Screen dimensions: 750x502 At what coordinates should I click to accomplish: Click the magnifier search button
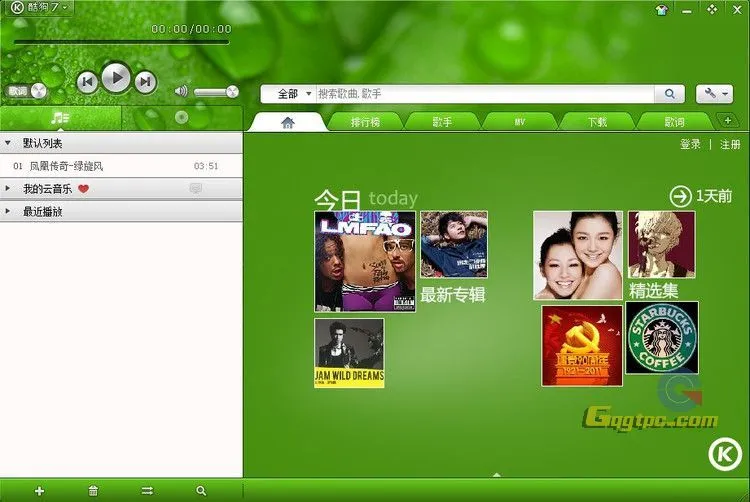click(x=670, y=94)
